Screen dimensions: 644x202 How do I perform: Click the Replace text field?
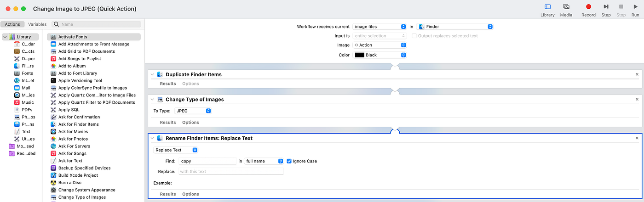coord(230,172)
